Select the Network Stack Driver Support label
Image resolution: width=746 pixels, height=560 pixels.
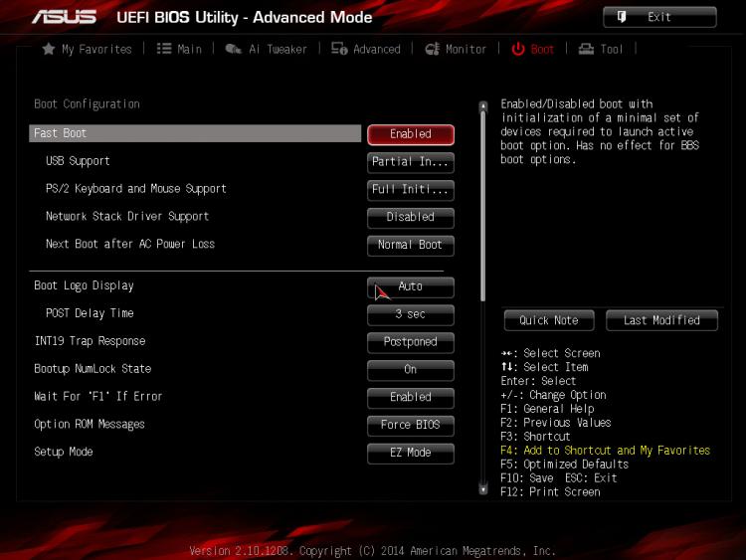pyautogui.click(x=127, y=217)
